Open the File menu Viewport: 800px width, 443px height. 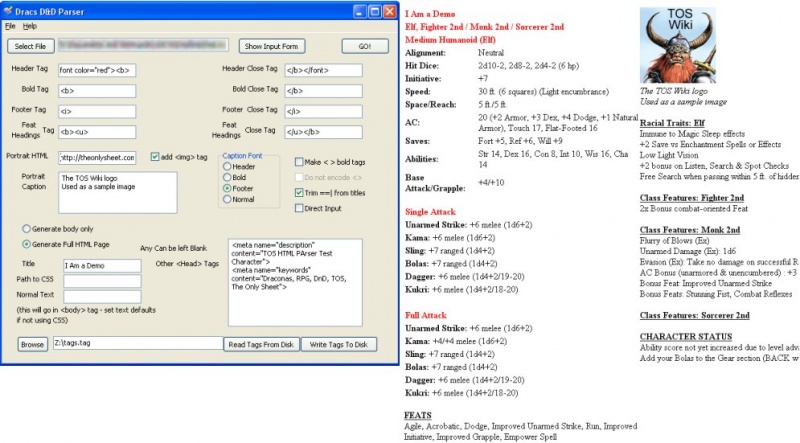point(10,26)
